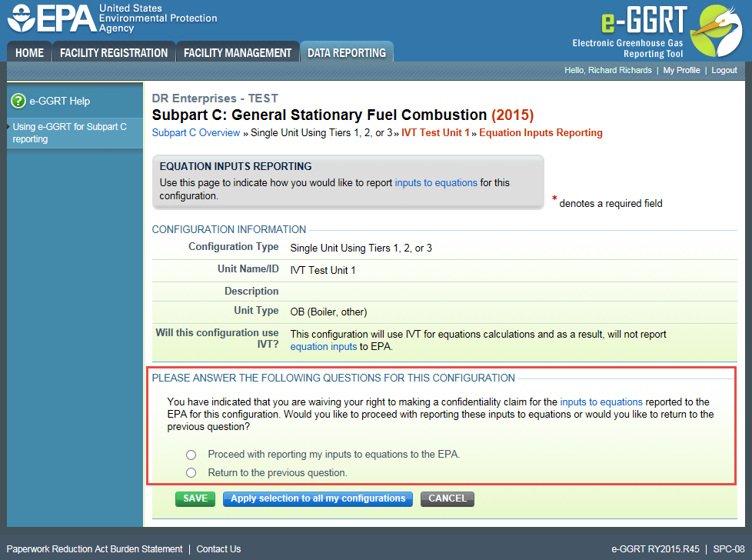Image resolution: width=752 pixels, height=560 pixels.
Task: Click Apply selection to all my configurations
Action: tap(318, 498)
